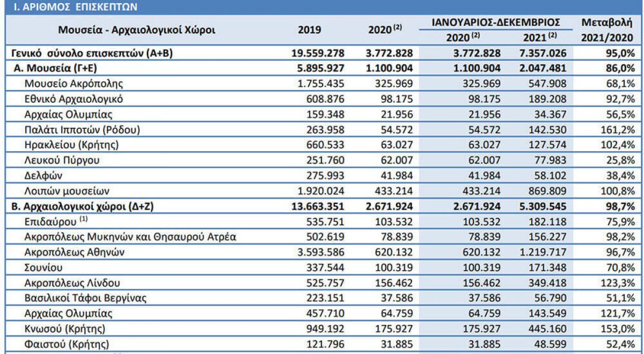Click the 98,7% change value
The width and height of the screenshot is (644, 354).
point(620,205)
